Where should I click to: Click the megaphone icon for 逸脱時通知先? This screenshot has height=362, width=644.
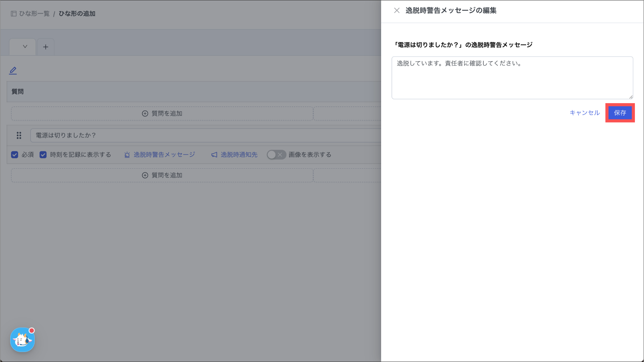[214, 155]
